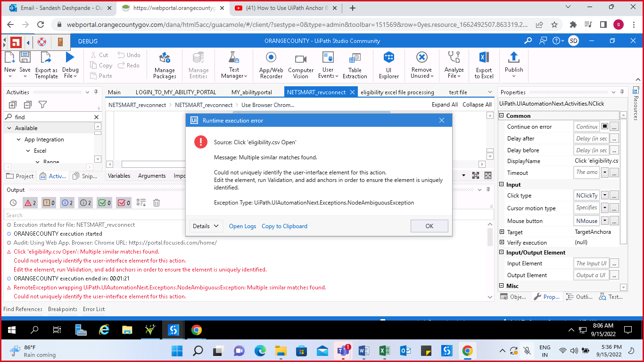Click Collapse All in the designer

click(x=477, y=105)
